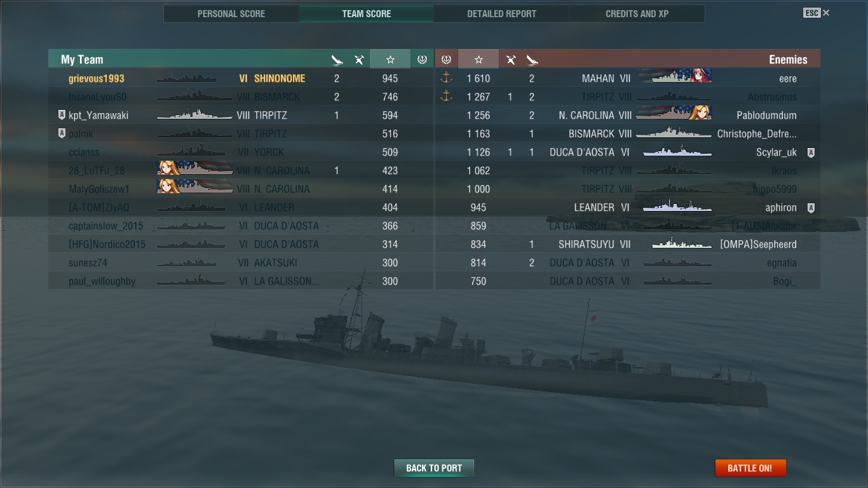
Task: Sort My Team by aircraft shot down icon
Action: (359, 60)
